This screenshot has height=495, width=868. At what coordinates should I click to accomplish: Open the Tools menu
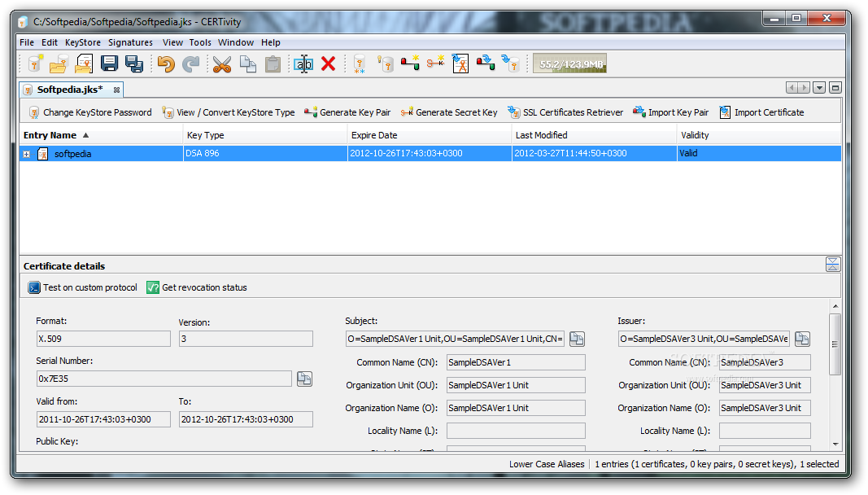pyautogui.click(x=200, y=42)
